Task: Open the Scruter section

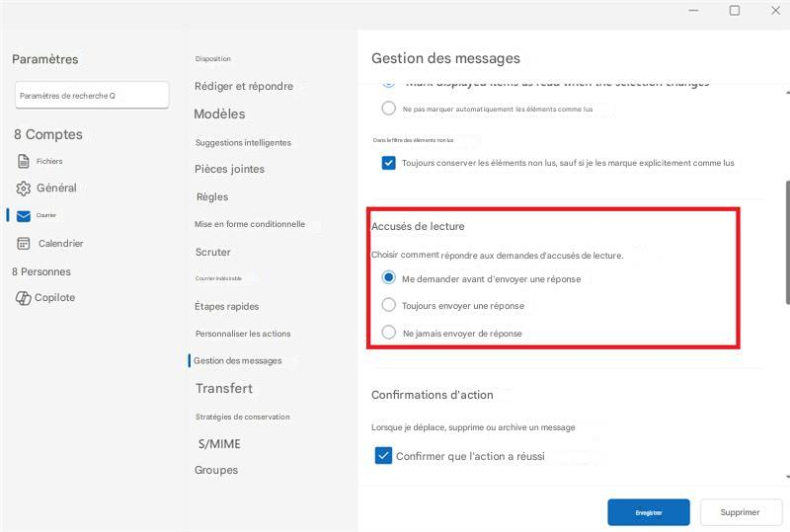Action: [213, 252]
